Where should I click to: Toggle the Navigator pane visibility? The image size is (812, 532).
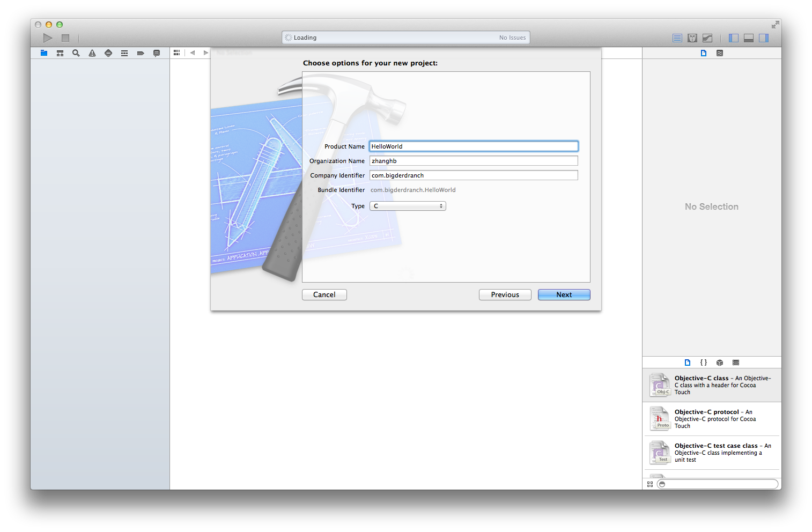[x=734, y=38]
